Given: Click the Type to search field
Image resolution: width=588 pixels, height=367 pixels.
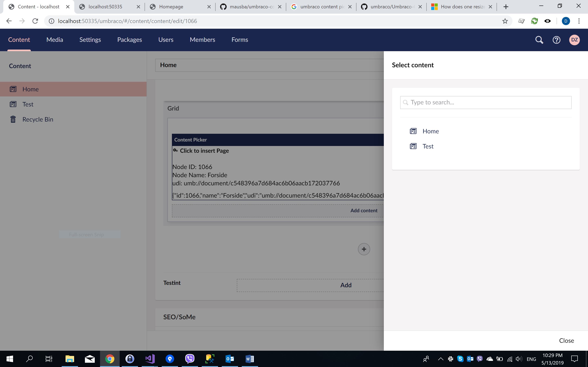Looking at the screenshot, I should pos(485,102).
